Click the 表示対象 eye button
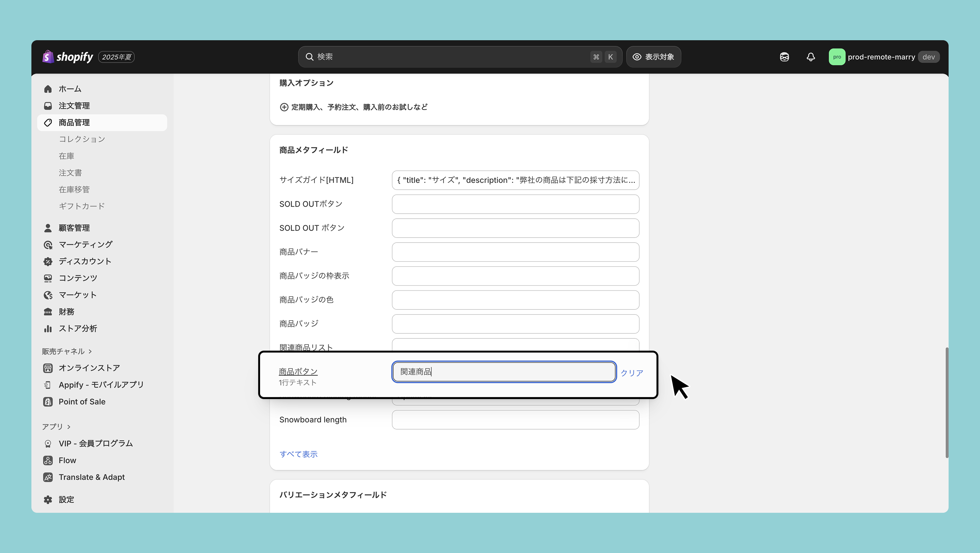Viewport: 980px width, 553px height. (x=653, y=57)
